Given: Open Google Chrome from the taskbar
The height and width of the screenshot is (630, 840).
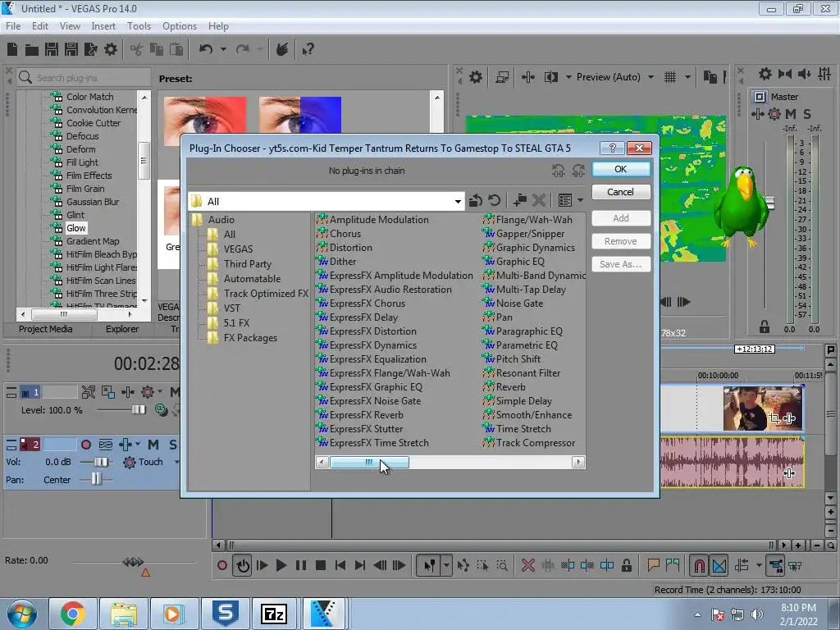Looking at the screenshot, I should pyautogui.click(x=72, y=614).
